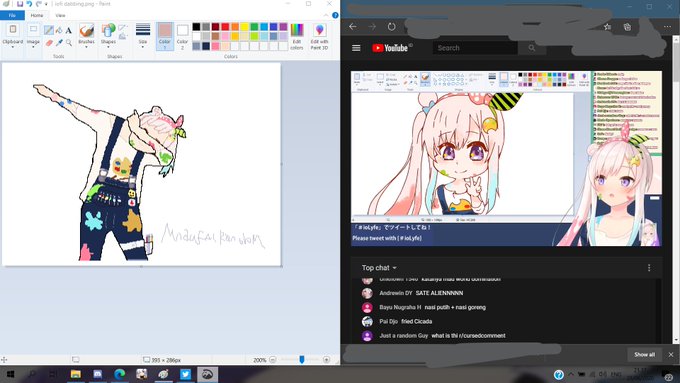This screenshot has height=383, width=680.
Task: Open the Brushes dropdown arrow
Action: click(x=86, y=47)
